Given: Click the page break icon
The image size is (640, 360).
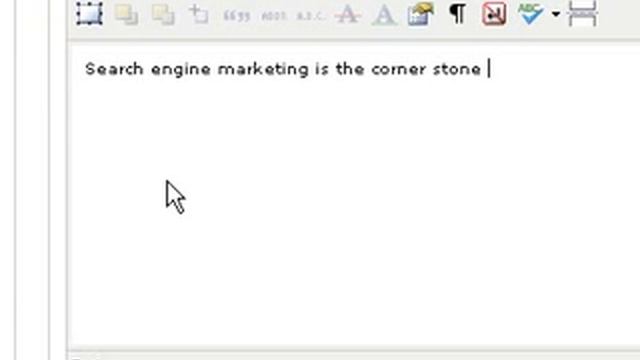Looking at the screenshot, I should click(582, 13).
